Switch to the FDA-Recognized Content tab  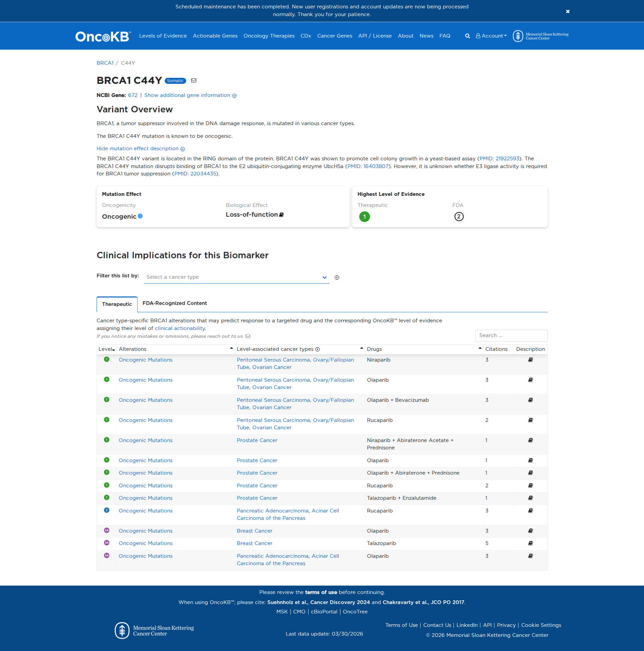pos(174,303)
